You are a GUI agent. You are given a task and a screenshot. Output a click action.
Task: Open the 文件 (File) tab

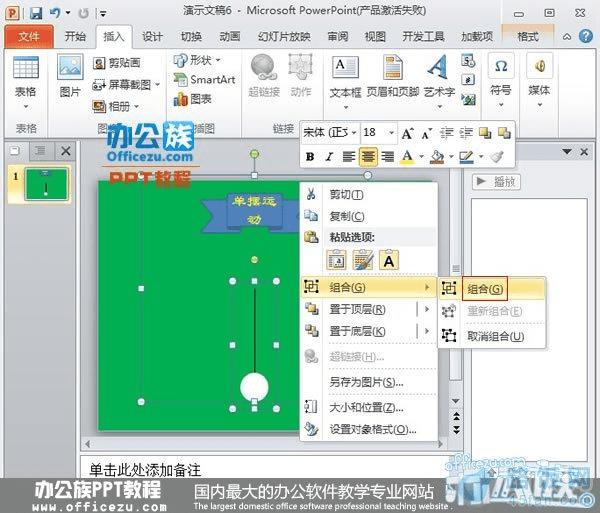pos(29,37)
